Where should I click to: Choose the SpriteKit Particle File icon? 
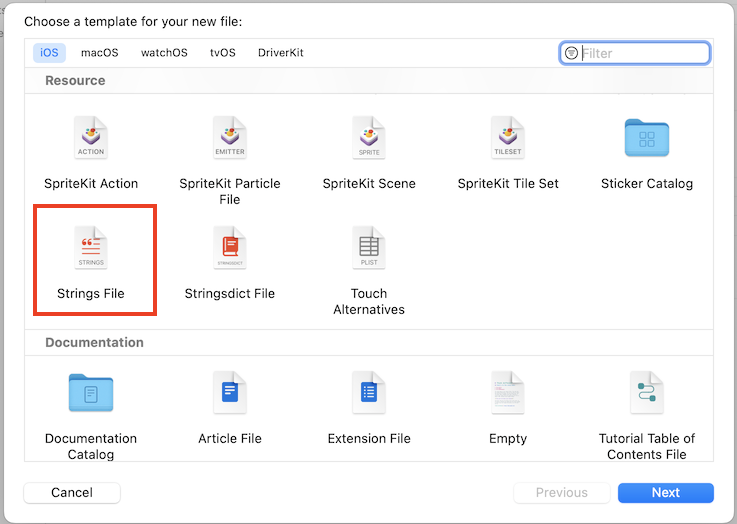coord(230,138)
